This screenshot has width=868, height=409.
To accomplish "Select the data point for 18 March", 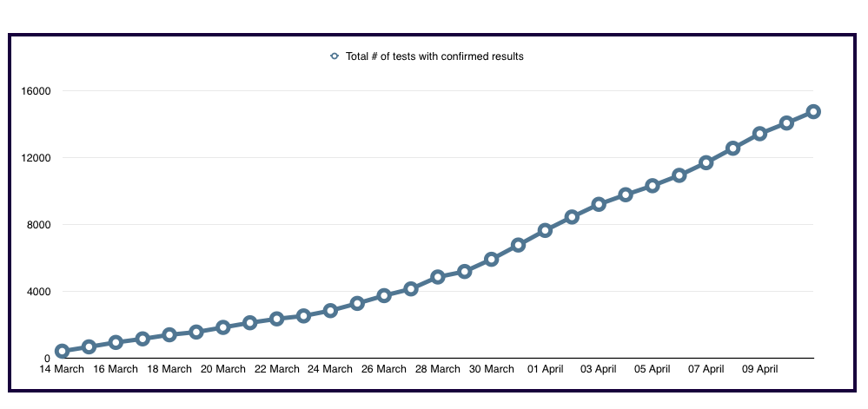I will coord(169,334).
